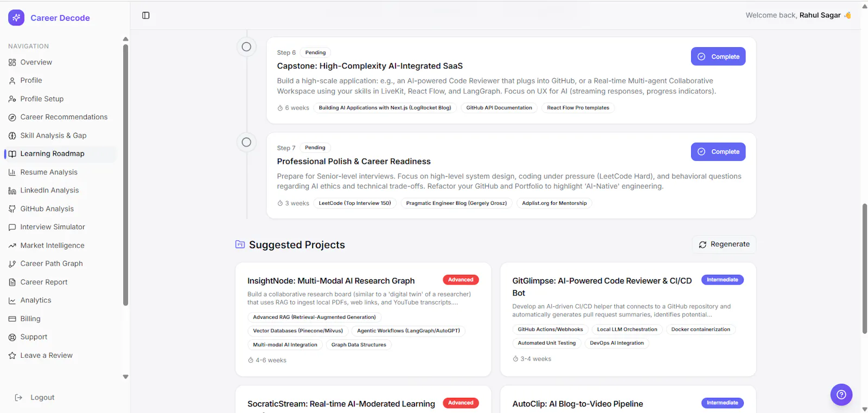Click the Suggested Projects folder icon
This screenshot has height=413, width=868.
[x=240, y=244]
